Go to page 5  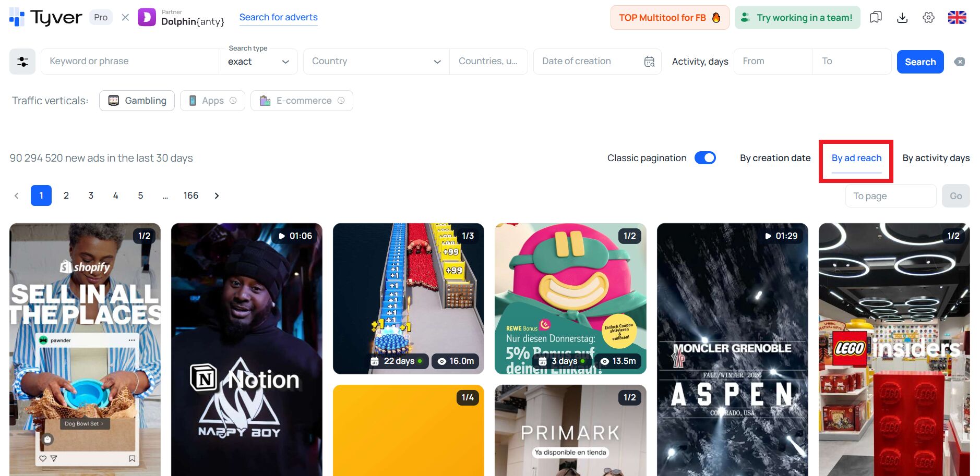click(140, 196)
